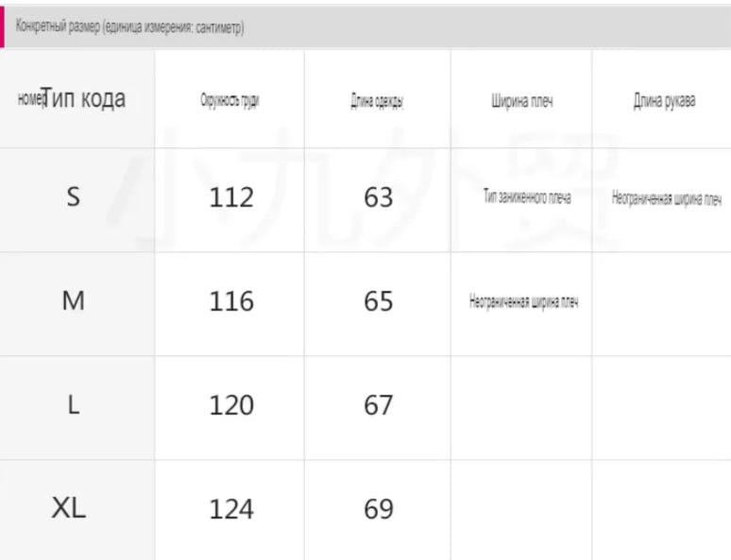Select the L size row label
Image resolution: width=731 pixels, height=560 pixels.
click(73, 405)
